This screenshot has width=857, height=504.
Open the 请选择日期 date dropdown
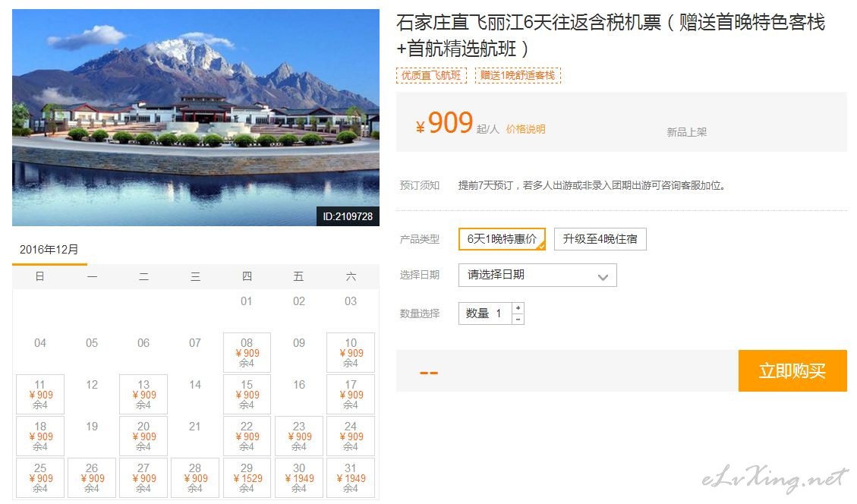[x=537, y=275]
